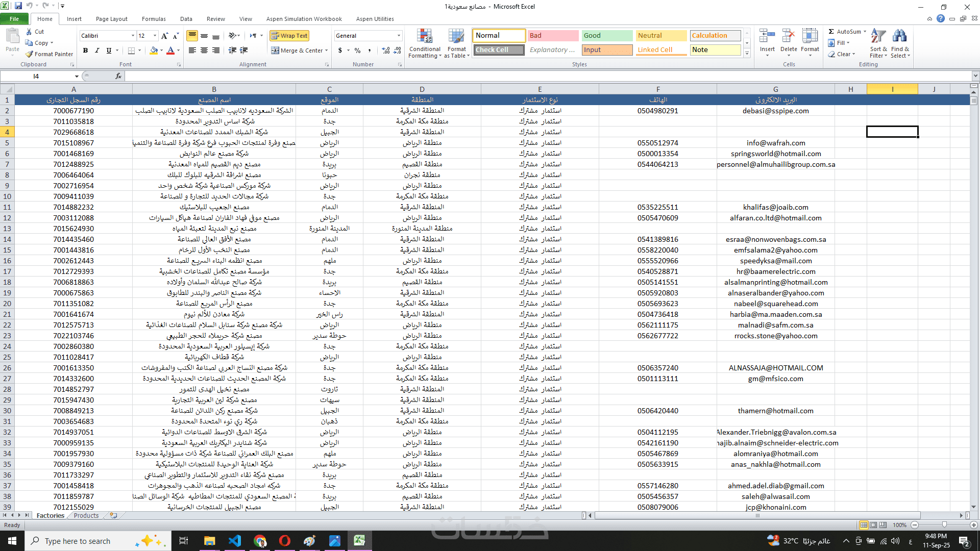Click the font color red swatch
Screen dimensions: 980x551
(170, 51)
